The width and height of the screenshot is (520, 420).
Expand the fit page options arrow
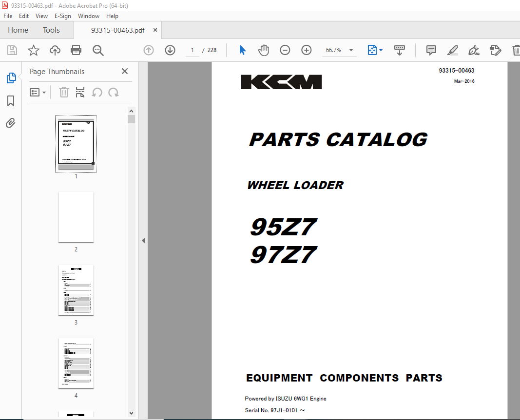pos(381,50)
